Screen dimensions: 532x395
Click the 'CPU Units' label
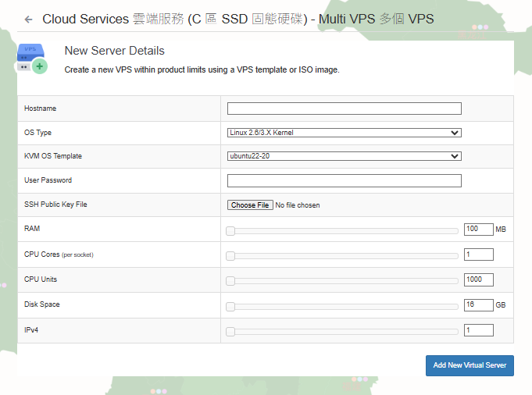pos(41,279)
